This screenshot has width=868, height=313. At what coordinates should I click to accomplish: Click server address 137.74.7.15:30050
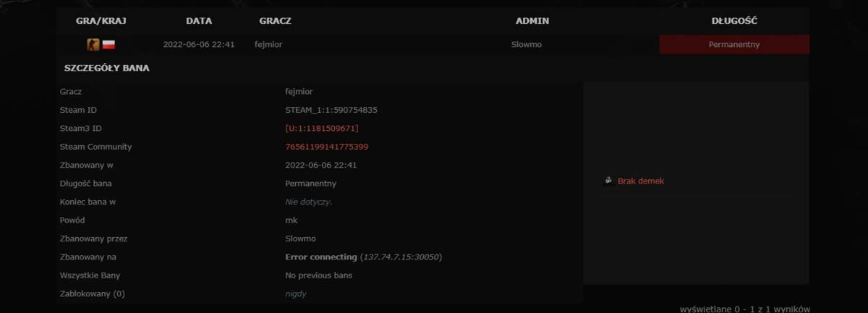[401, 257]
